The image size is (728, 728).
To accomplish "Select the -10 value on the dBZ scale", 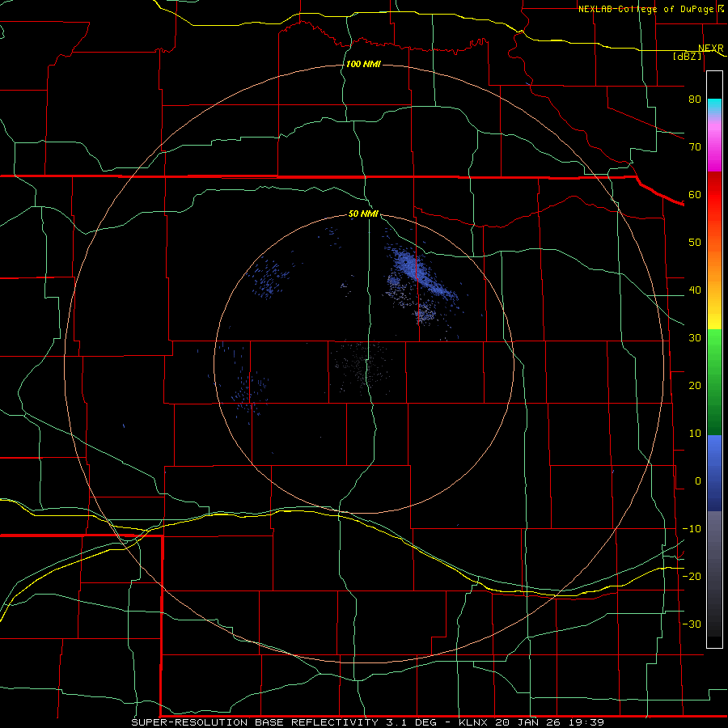I will 692,529.
